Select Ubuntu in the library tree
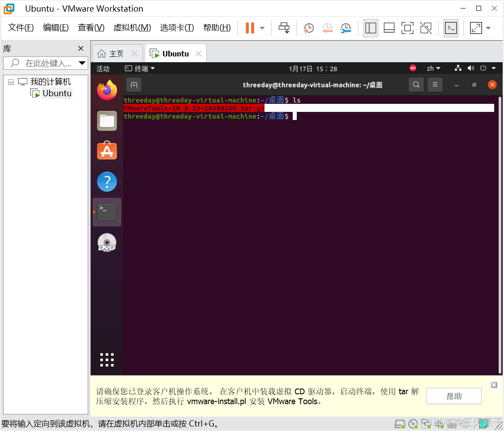Screen dimensions: 504x431 click(56, 93)
